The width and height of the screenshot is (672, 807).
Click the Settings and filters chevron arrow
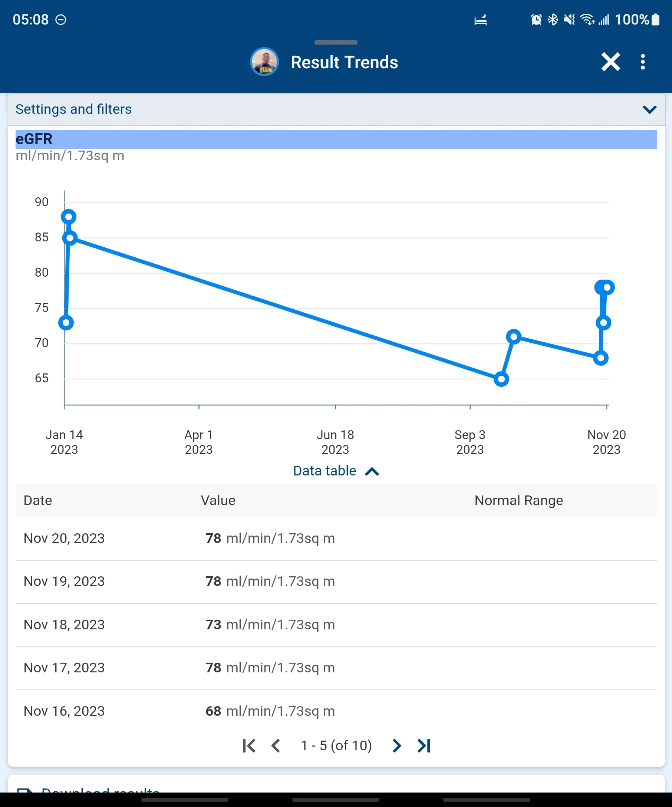pyautogui.click(x=649, y=109)
